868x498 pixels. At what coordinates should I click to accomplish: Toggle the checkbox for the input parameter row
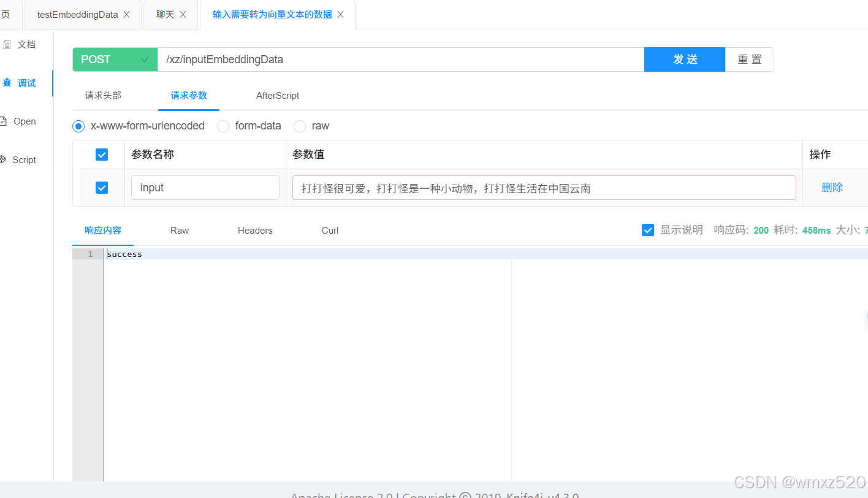coord(102,188)
